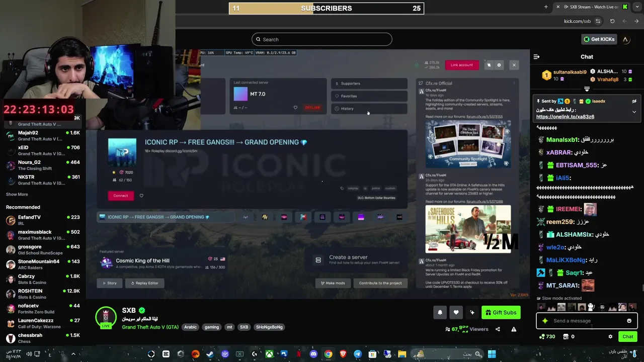The image size is (644, 362).
Task: Open recommended channel grossgore
Action: pos(43,250)
